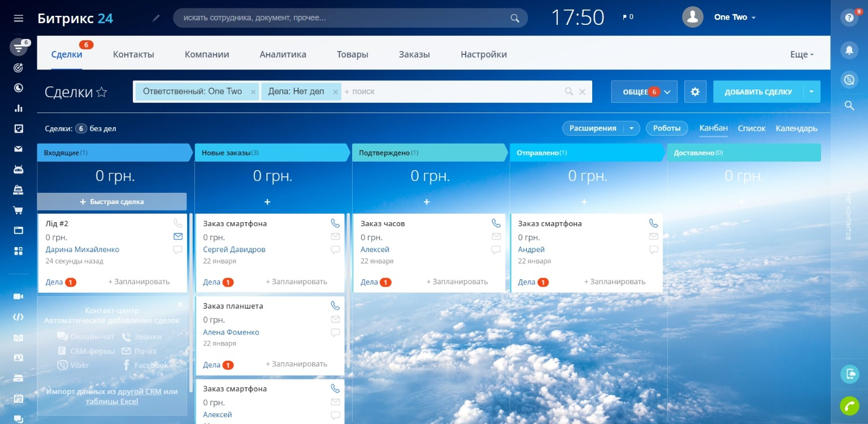Open the Товары tab
This screenshot has height=424, width=868.
coord(353,55)
